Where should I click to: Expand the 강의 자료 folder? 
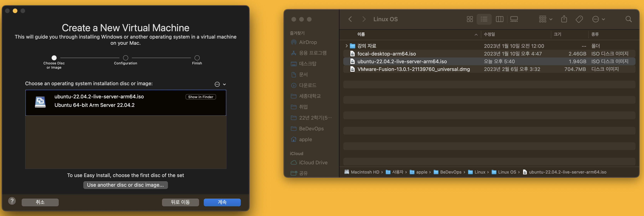click(346, 46)
